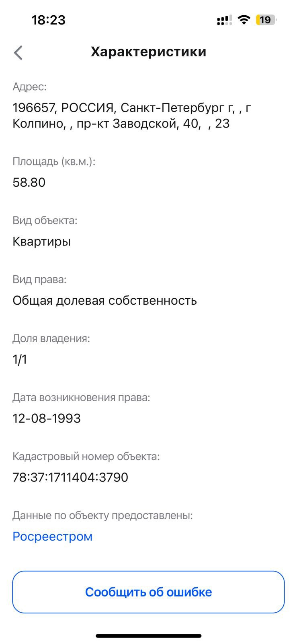Tap the Общая долевая собственность value

[104, 301]
